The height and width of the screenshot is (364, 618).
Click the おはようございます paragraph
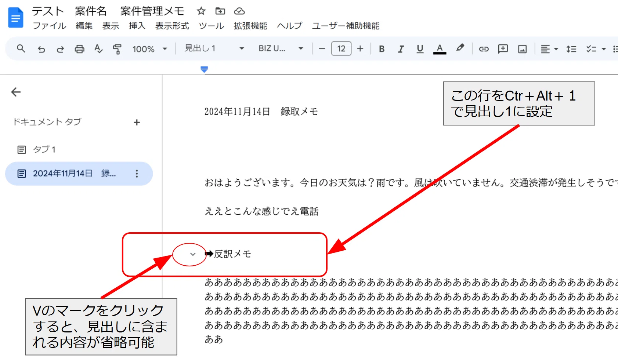411,182
